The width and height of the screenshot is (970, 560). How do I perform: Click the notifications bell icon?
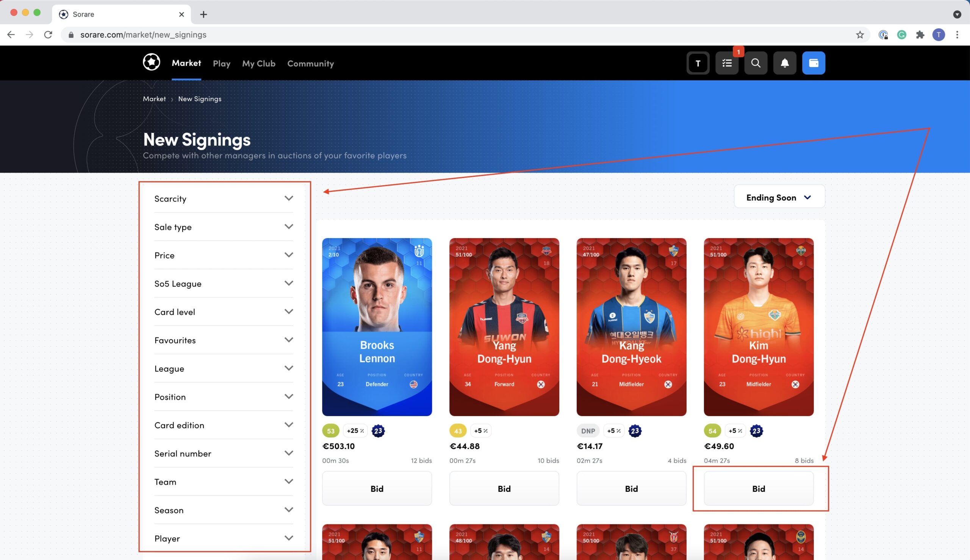click(785, 63)
